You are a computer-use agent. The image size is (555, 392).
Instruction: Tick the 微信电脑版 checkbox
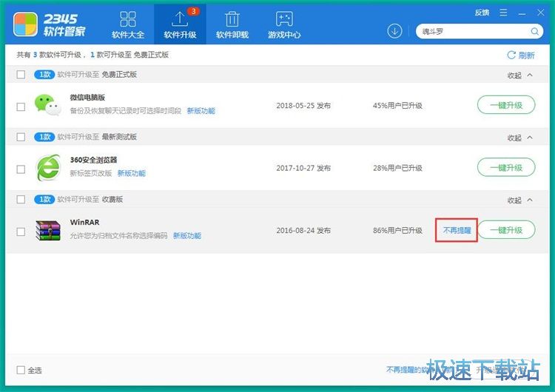pos(21,107)
